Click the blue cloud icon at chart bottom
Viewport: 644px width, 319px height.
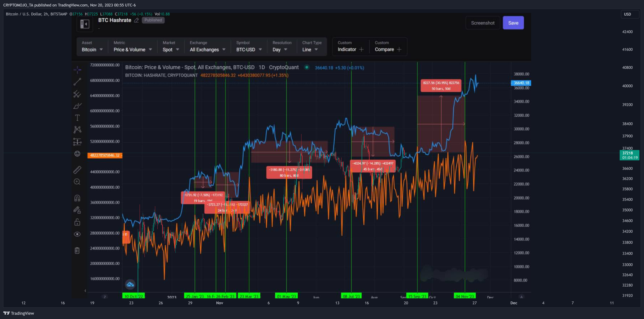tap(130, 284)
